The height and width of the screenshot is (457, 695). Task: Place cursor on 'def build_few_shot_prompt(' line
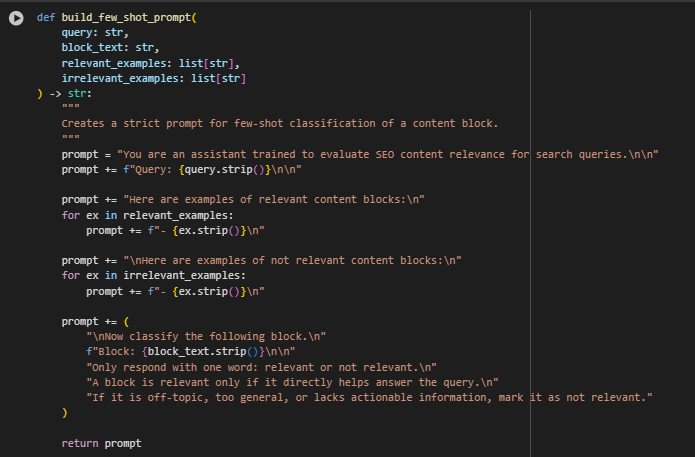117,17
